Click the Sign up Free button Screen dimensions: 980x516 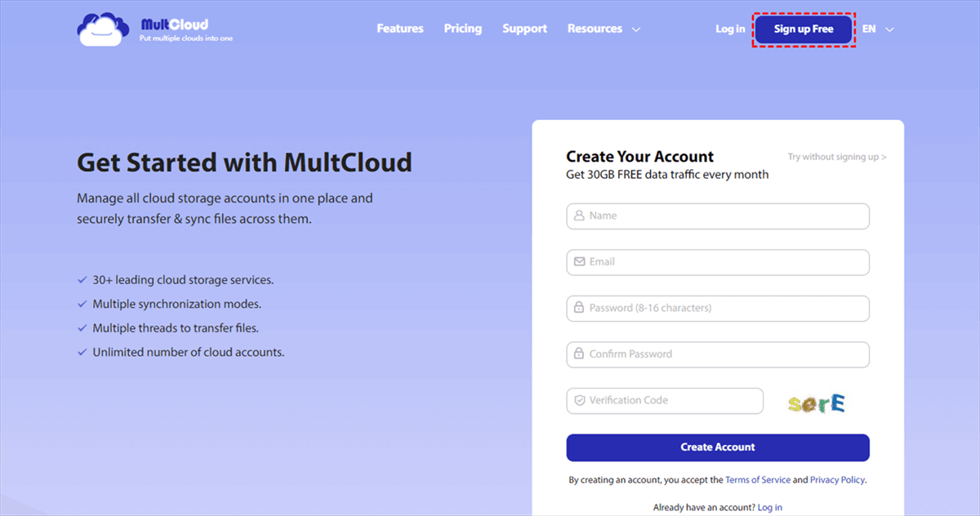[803, 29]
